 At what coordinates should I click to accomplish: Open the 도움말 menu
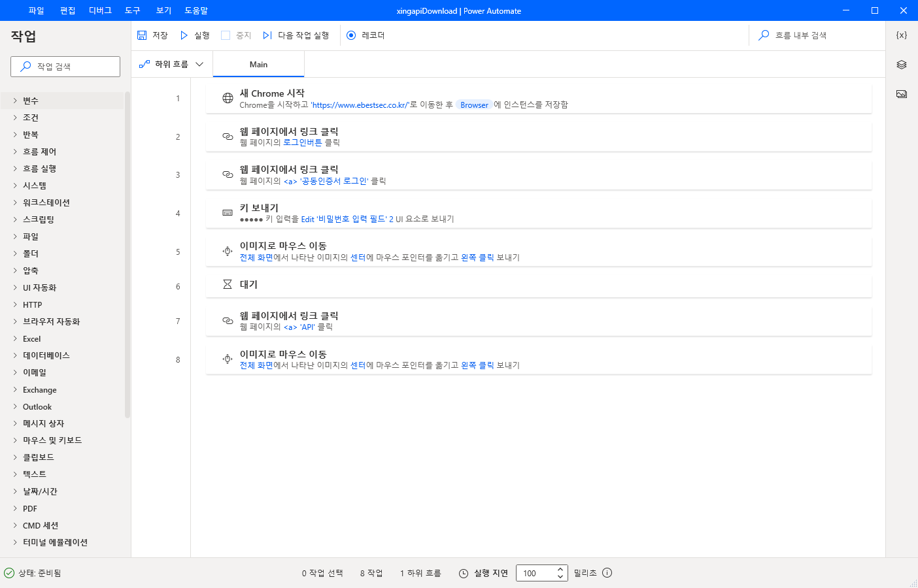pos(196,10)
